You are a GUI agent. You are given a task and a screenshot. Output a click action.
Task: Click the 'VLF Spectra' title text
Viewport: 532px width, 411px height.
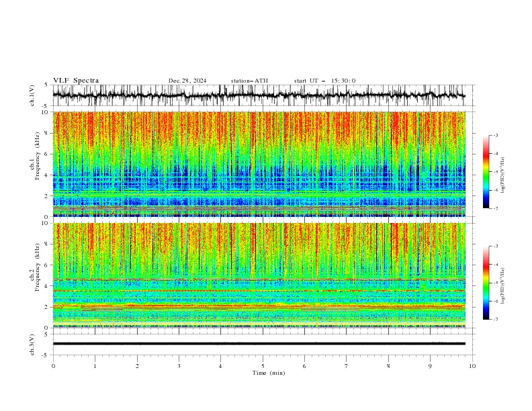coord(76,81)
